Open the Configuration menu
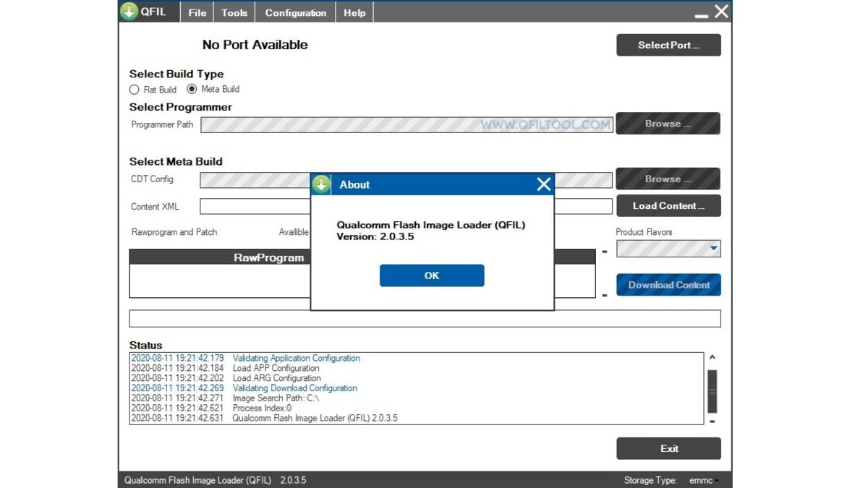The image size is (868, 488). point(296,12)
